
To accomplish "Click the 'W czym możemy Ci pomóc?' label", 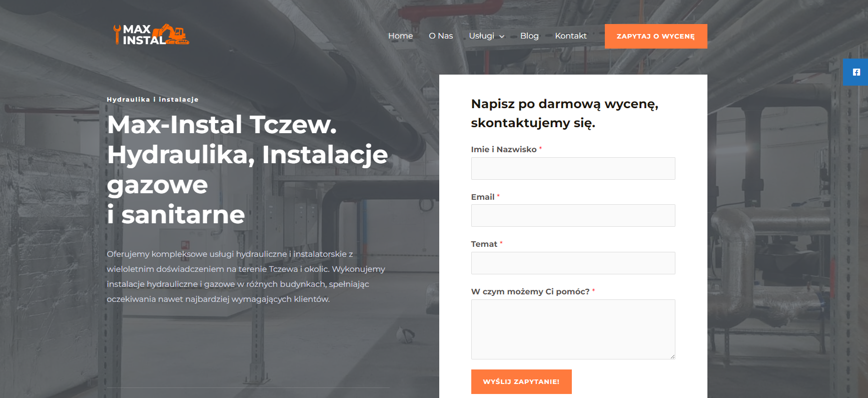I will [530, 291].
